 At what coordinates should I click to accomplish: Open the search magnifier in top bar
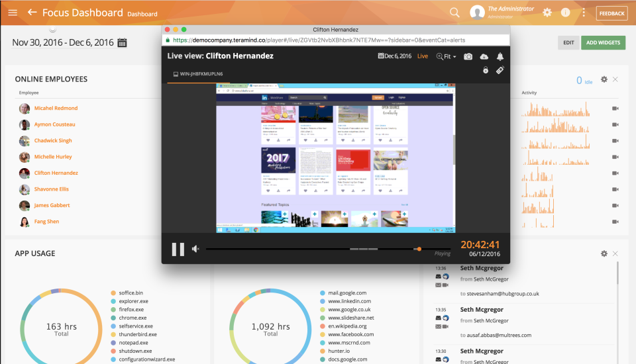tap(454, 13)
